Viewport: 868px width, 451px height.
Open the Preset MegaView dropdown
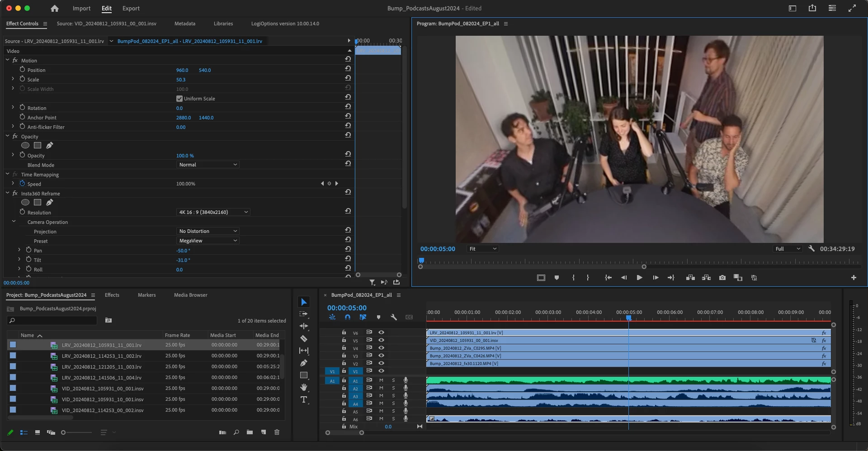(208, 241)
